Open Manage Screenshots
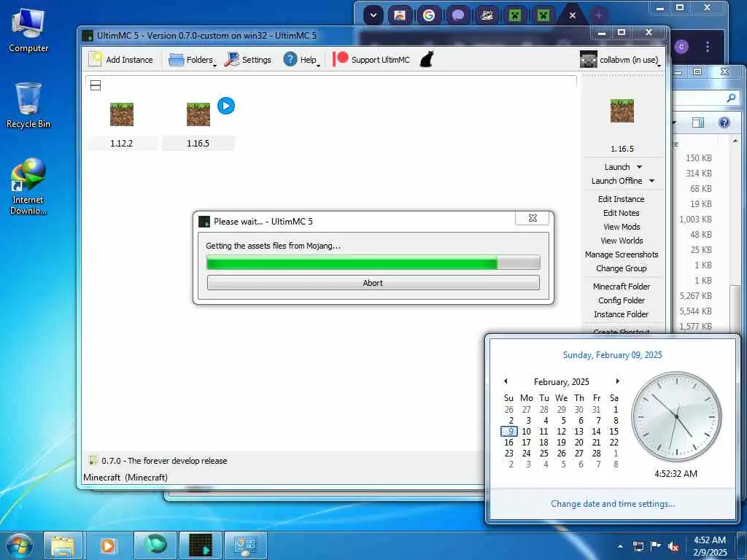This screenshot has width=747, height=560. tap(622, 254)
